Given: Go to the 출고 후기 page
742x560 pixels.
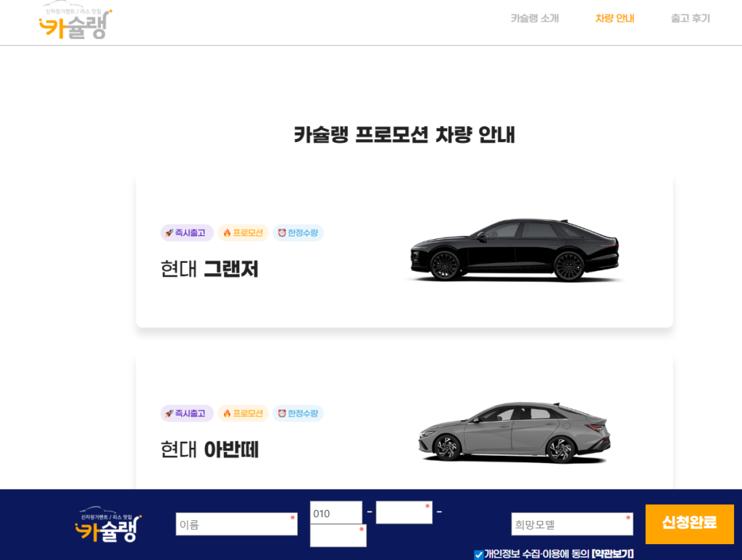Looking at the screenshot, I should tap(690, 19).
